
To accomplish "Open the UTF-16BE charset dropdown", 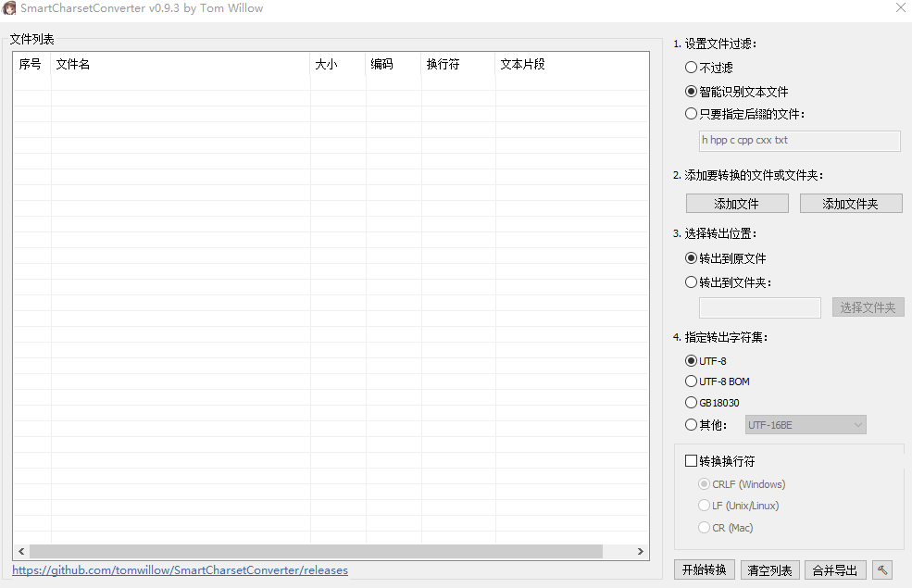I will pos(806,425).
